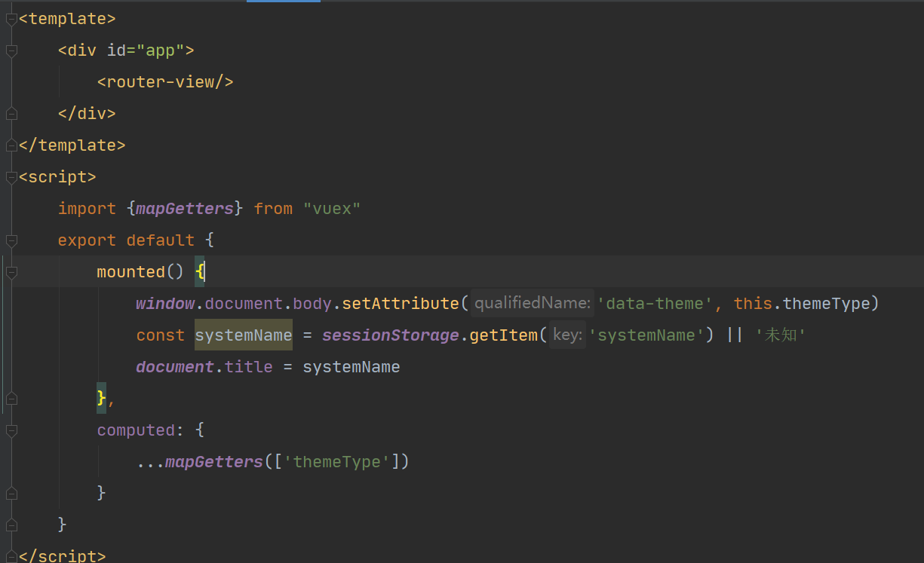Toggle fold marker at mounted closing brace
The height and width of the screenshot is (563, 924).
11,399
